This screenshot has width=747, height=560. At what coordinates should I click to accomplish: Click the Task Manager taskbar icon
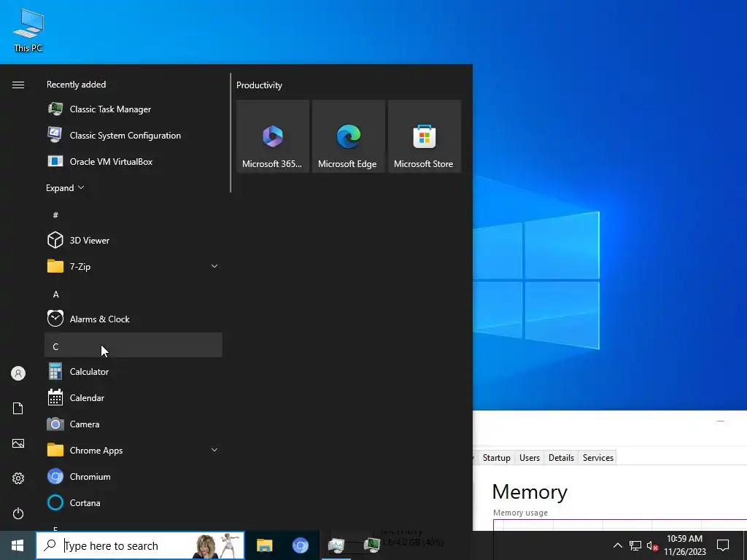click(x=336, y=545)
